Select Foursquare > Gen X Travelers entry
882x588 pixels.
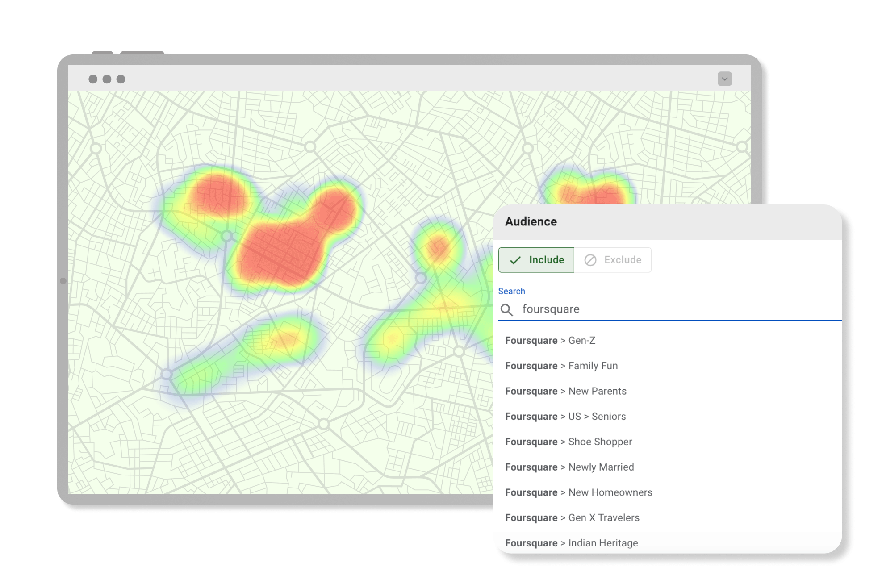coord(572,518)
